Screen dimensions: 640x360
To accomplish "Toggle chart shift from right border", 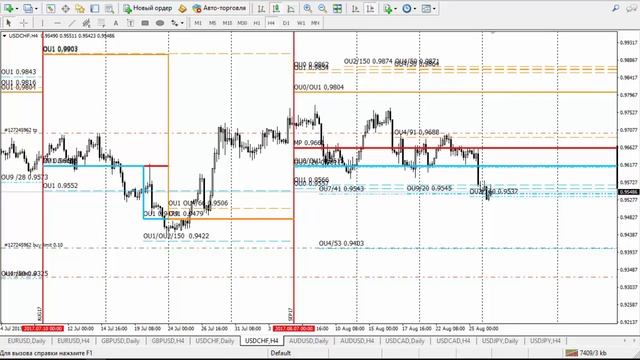I will click(370, 8).
